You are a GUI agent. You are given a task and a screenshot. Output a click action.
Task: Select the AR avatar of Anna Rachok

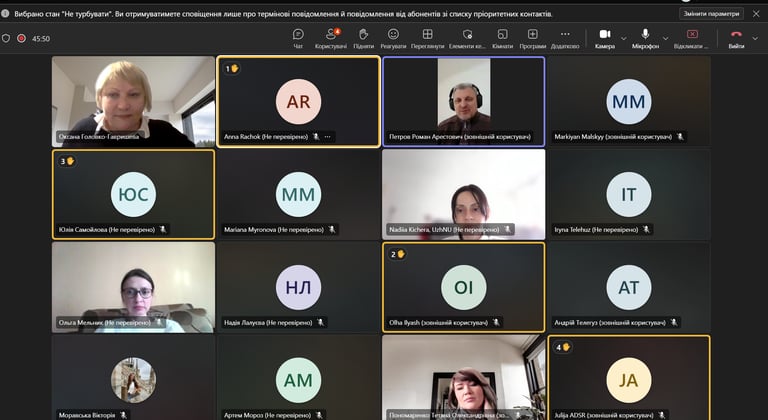[298, 101]
